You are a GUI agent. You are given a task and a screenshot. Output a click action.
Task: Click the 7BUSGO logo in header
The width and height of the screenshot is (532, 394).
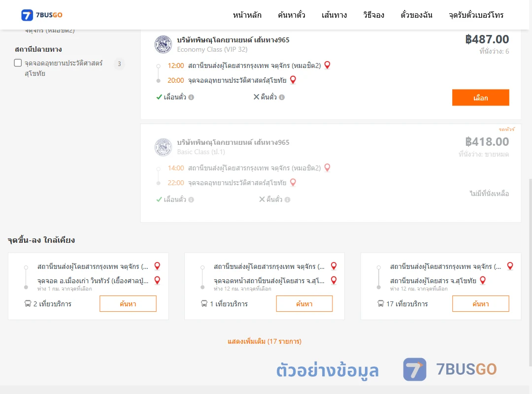(x=42, y=15)
